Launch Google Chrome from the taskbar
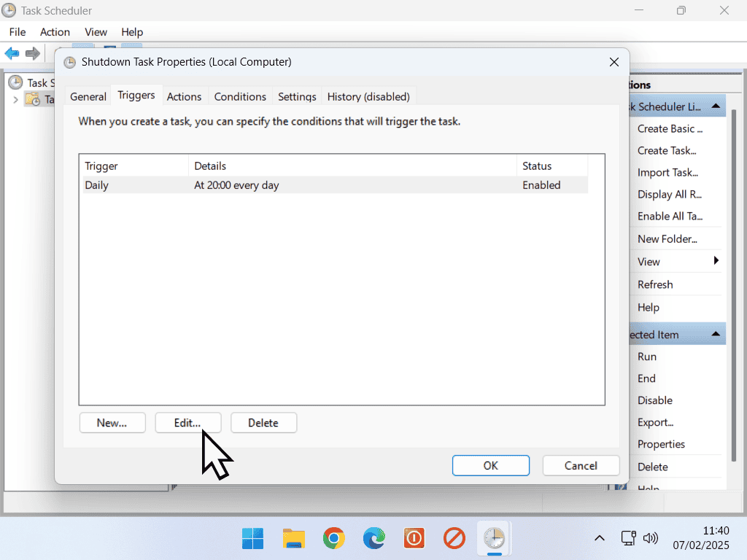The height and width of the screenshot is (560, 747). point(334,539)
